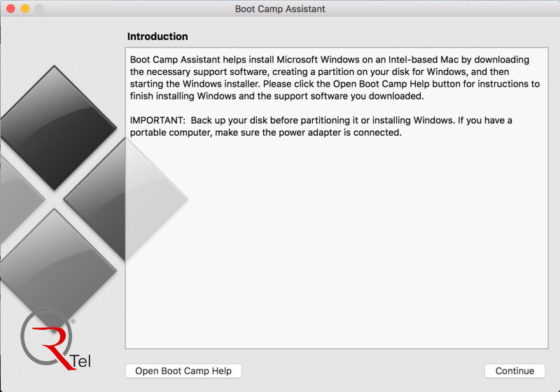Open Boot Camp Help
The height and width of the screenshot is (392, 560).
point(183,371)
